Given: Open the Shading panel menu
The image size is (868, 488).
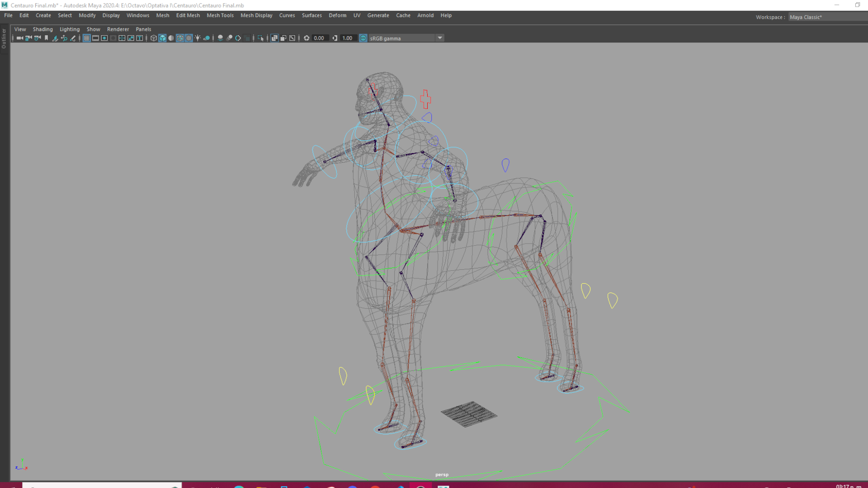Looking at the screenshot, I should coord(42,29).
